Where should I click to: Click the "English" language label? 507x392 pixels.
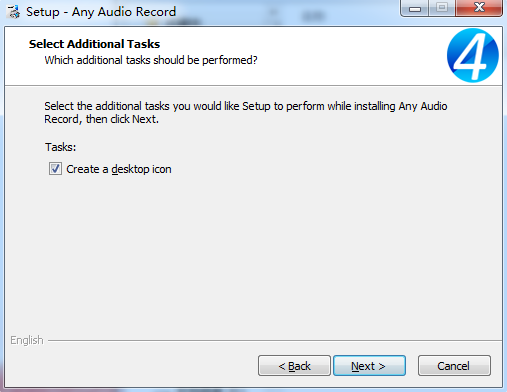click(x=27, y=340)
